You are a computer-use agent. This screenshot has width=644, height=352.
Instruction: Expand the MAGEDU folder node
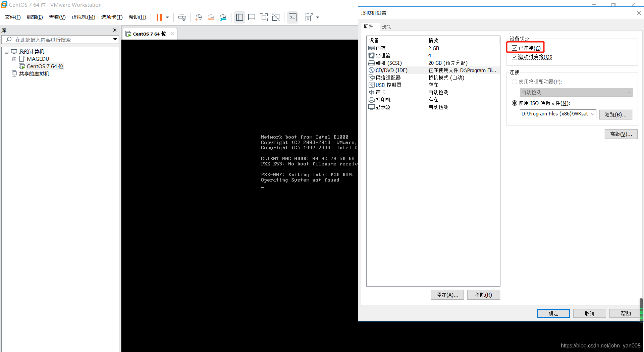14,59
